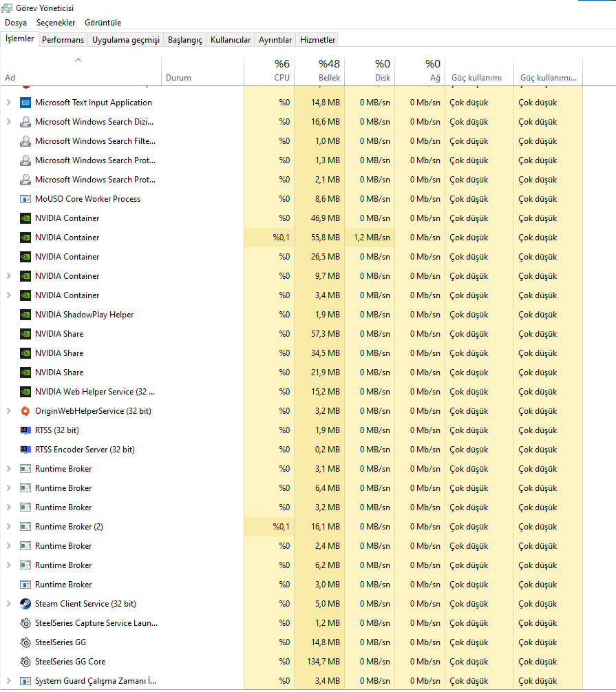Click the NVIDIA Container icon using 46,9 MB

click(x=25, y=218)
